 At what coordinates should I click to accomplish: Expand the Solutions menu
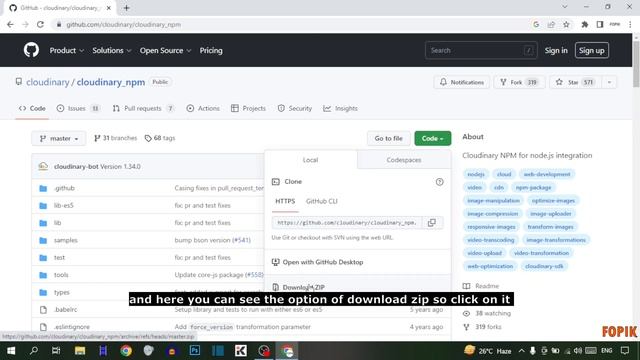111,50
